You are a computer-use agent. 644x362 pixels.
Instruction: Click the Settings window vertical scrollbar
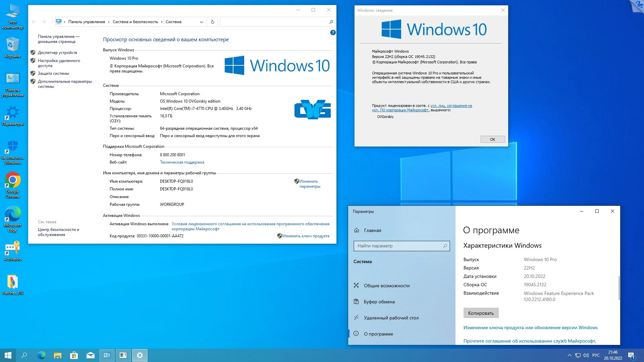click(619, 288)
